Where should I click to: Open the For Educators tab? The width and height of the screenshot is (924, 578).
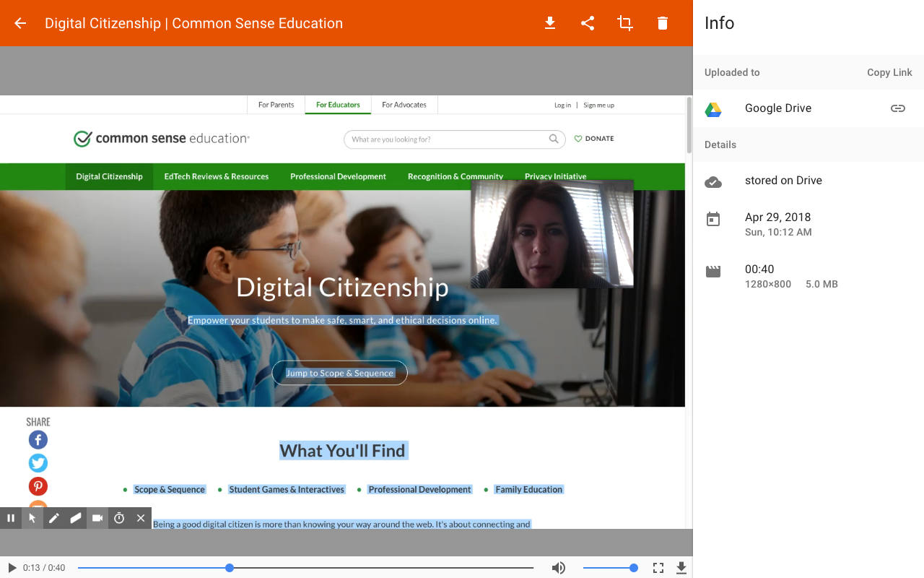coord(338,105)
